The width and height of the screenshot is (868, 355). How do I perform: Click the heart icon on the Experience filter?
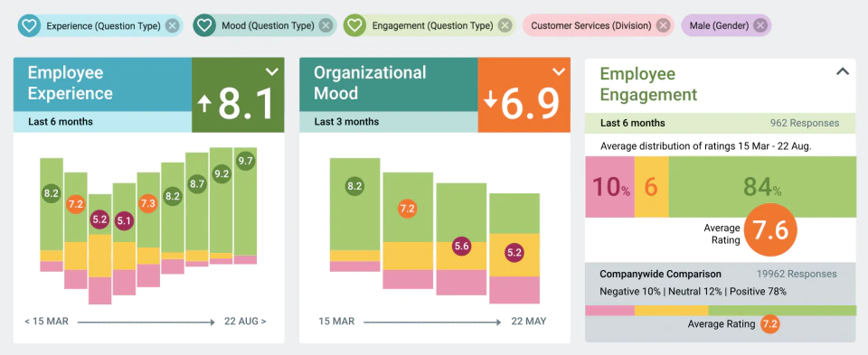tap(28, 25)
